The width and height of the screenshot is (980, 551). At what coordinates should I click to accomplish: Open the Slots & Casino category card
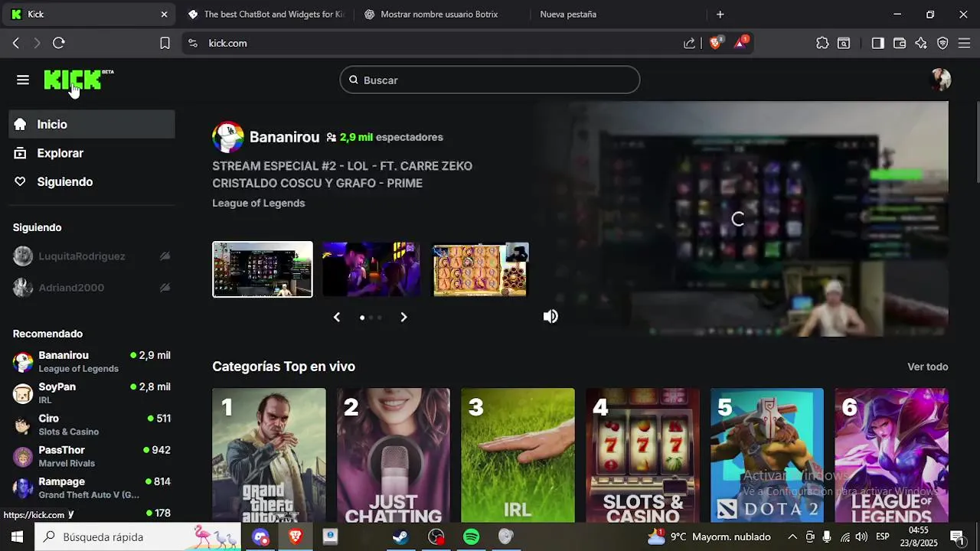(642, 455)
